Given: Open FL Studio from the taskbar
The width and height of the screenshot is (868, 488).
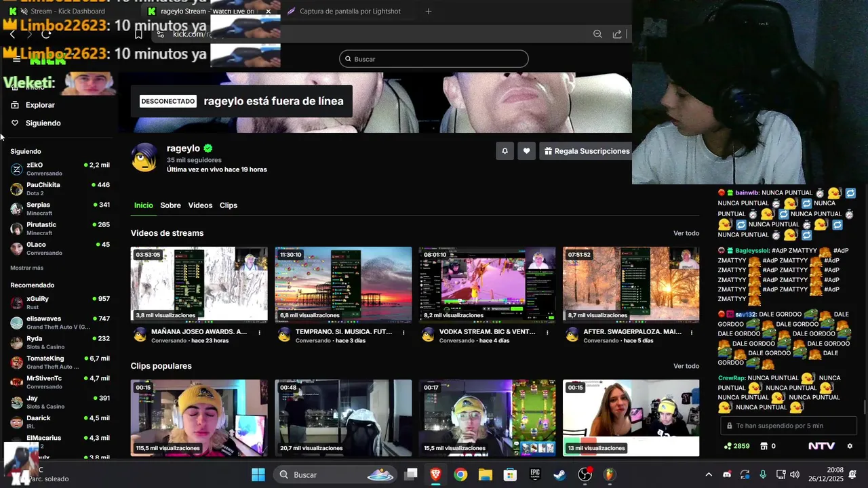Looking at the screenshot, I should click(610, 474).
